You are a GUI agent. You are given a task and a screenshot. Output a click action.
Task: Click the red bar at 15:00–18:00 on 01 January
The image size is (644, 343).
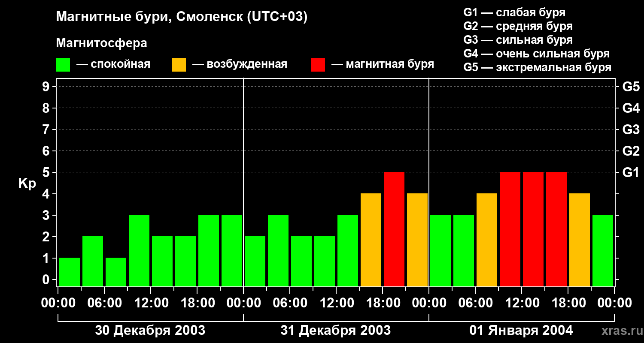(556, 229)
